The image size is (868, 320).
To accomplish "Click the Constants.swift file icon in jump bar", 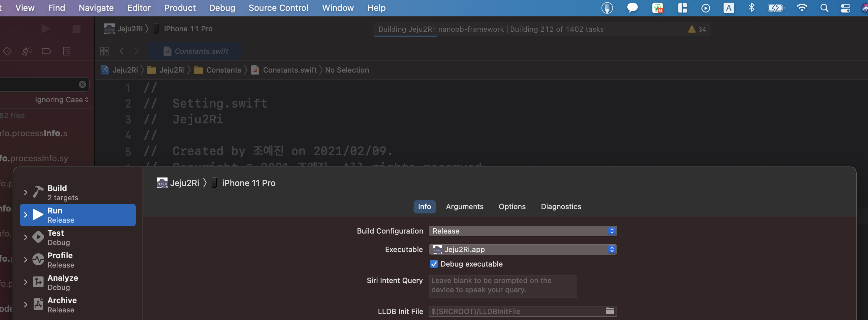I will (x=255, y=70).
